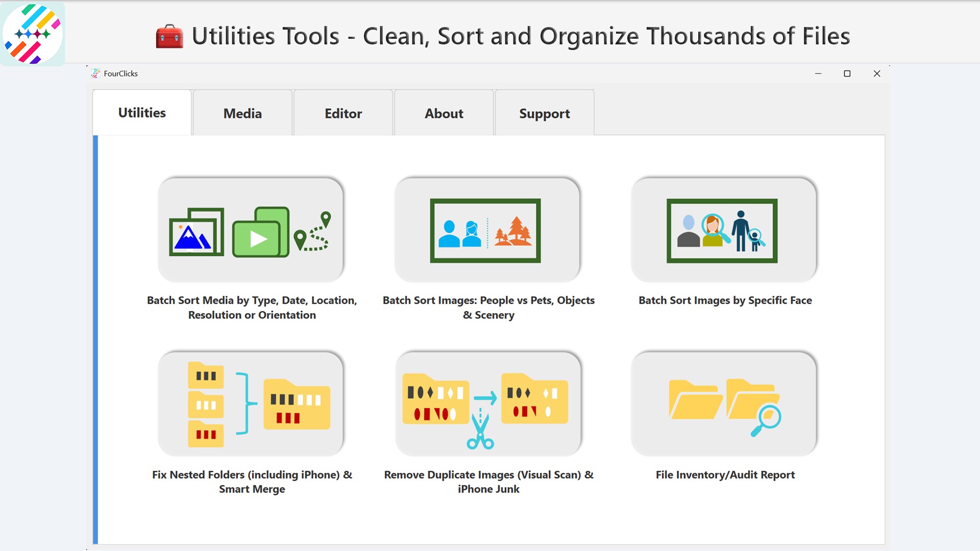This screenshot has height=551, width=980.
Task: Open the Batch Sort Media tool icon
Action: [x=251, y=230]
